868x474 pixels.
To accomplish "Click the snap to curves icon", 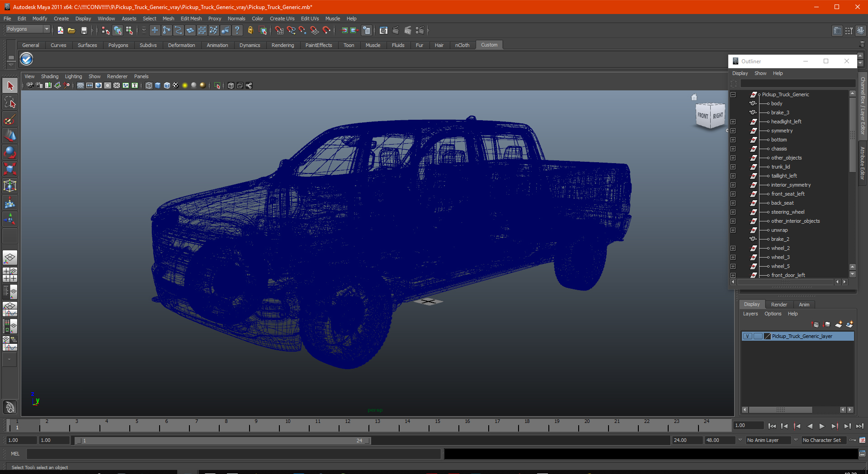I will pyautogui.click(x=291, y=30).
